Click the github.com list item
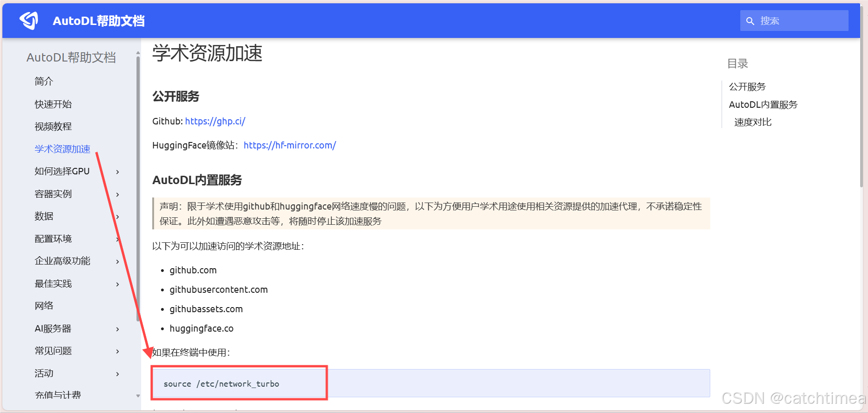Image resolution: width=868 pixels, height=413 pixels. (x=193, y=270)
